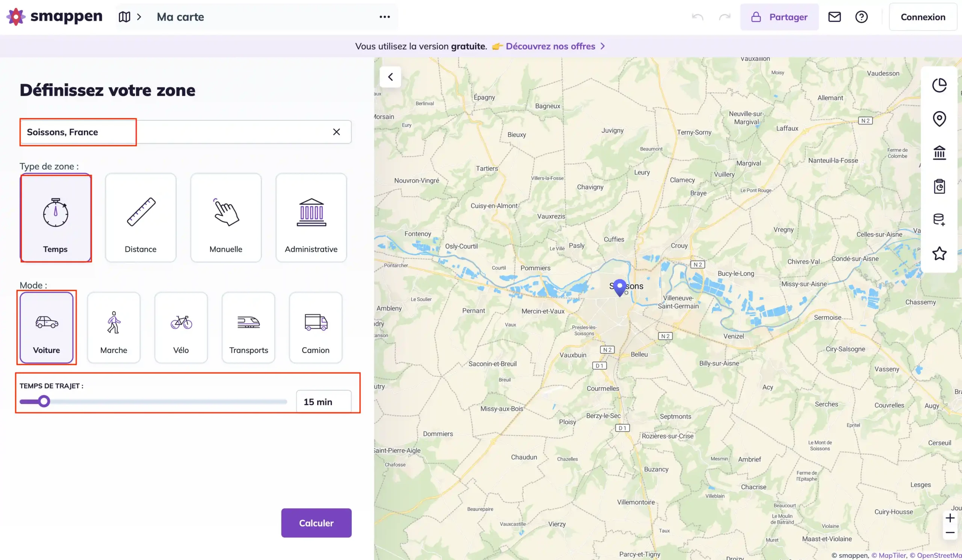This screenshot has width=962, height=560.
Task: Select the Distance zone type
Action: click(141, 218)
